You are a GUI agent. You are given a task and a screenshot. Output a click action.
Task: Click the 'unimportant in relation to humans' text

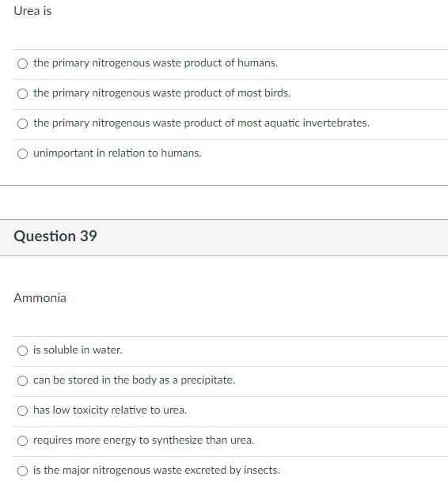coord(117,153)
